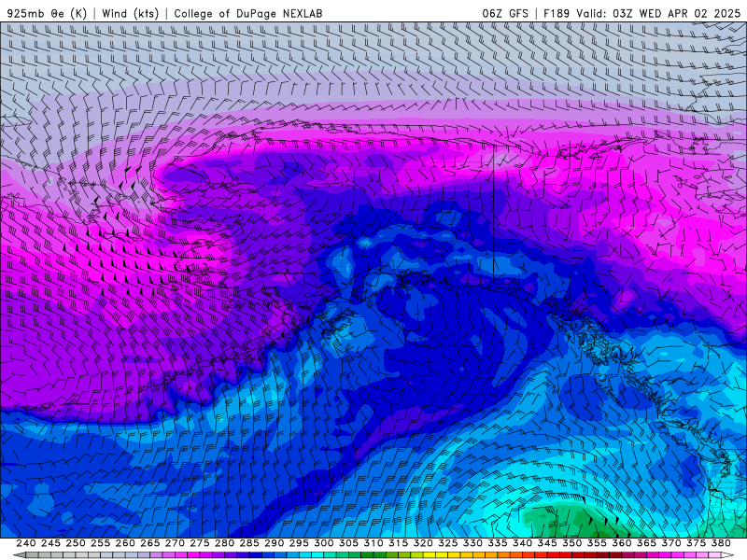The width and height of the screenshot is (747, 560).
Task: Click the 335 value on the color scale
Action: pyautogui.click(x=498, y=543)
